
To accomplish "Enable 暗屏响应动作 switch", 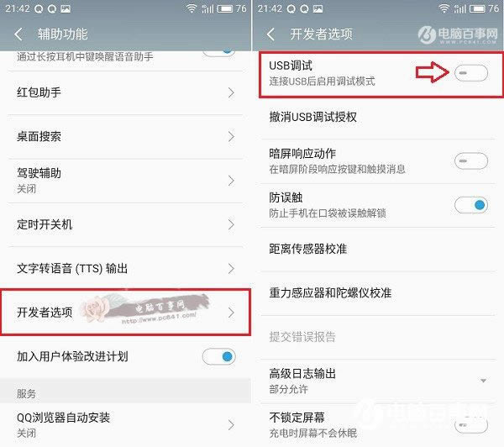I will tap(471, 160).
